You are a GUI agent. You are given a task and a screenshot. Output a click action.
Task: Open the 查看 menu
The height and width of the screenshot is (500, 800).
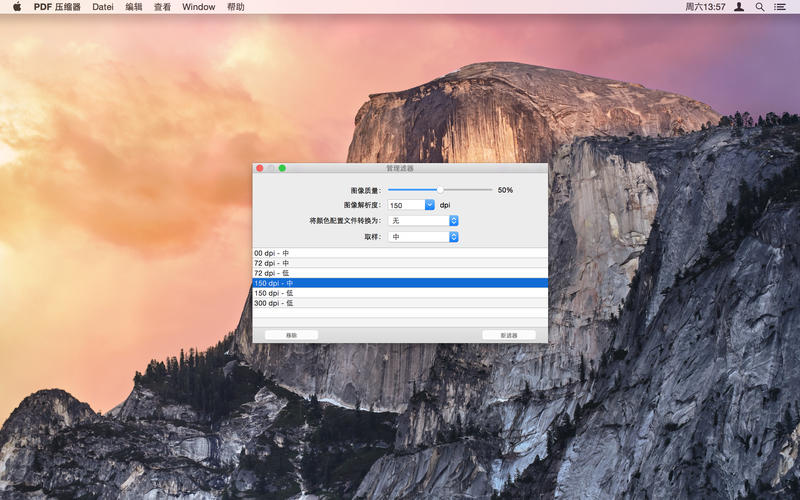tap(162, 7)
